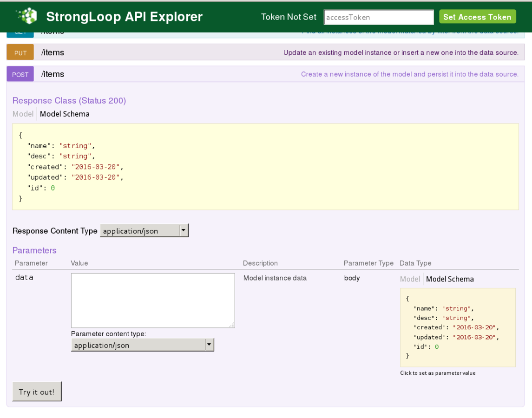Click the 'Parameter content type:' label

pos(109,334)
